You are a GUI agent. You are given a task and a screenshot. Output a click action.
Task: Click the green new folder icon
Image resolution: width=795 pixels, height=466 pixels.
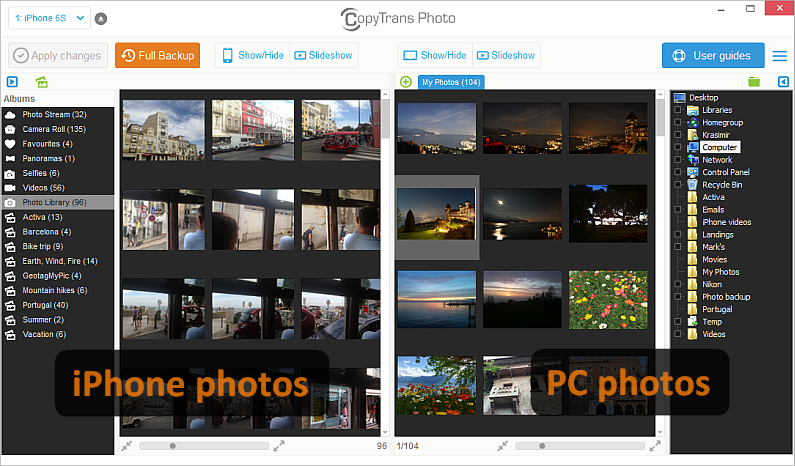tap(754, 82)
